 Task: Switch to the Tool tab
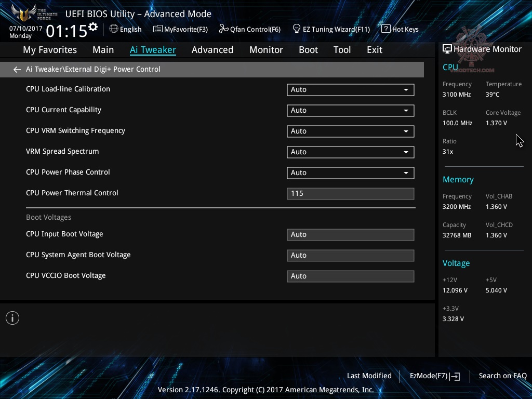[342, 50]
